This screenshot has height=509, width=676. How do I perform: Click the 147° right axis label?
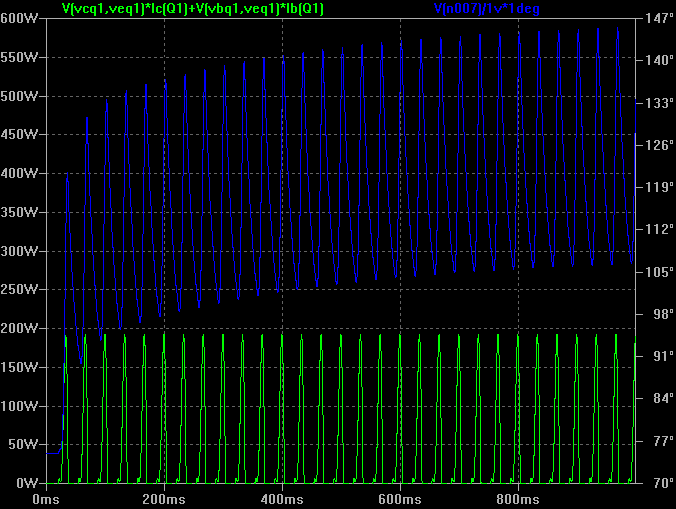(x=659, y=19)
